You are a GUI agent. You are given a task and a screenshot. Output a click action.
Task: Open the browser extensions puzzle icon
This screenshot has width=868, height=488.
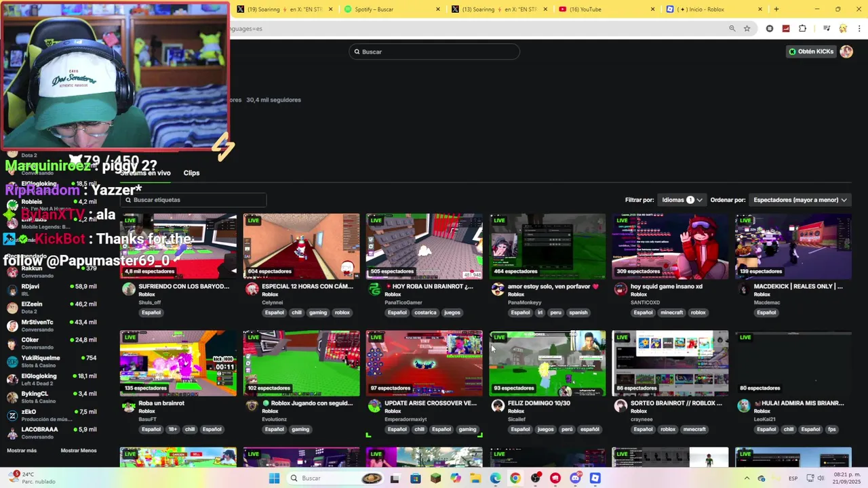tap(802, 28)
